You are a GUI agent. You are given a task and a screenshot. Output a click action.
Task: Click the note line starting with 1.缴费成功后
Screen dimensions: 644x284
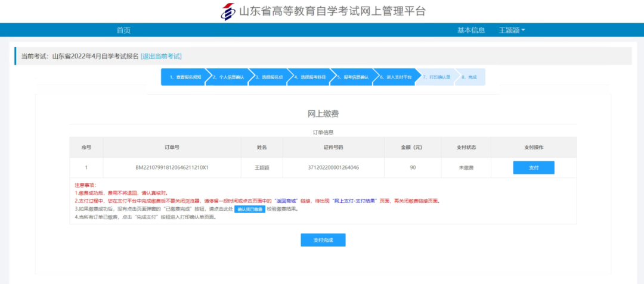120,193
